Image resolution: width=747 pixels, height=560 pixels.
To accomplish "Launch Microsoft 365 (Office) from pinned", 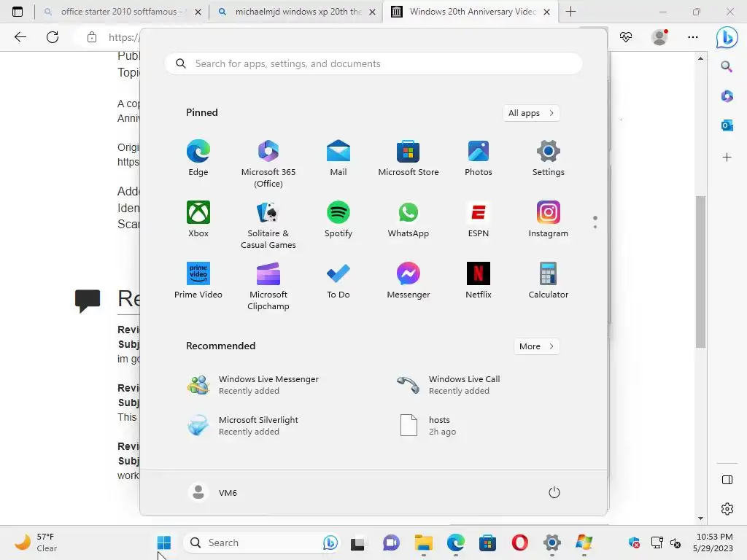I will [268, 164].
